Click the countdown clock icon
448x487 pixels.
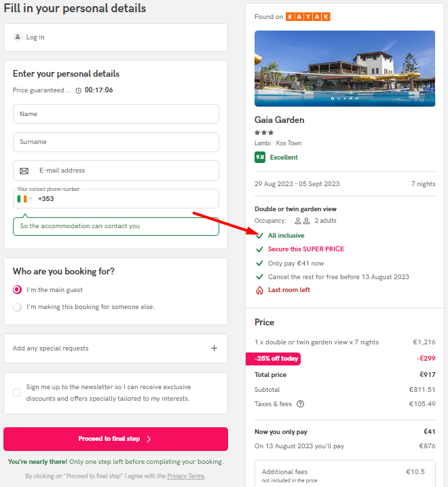[x=79, y=90]
